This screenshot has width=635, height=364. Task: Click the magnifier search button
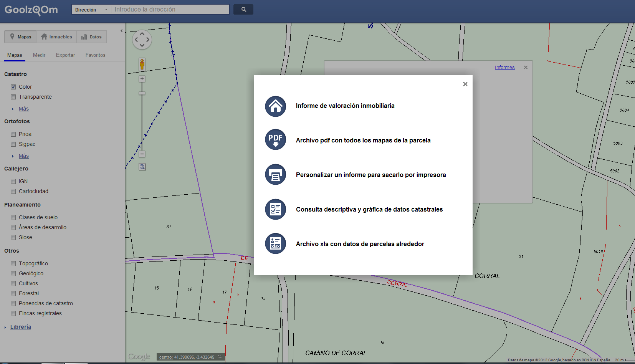point(243,9)
